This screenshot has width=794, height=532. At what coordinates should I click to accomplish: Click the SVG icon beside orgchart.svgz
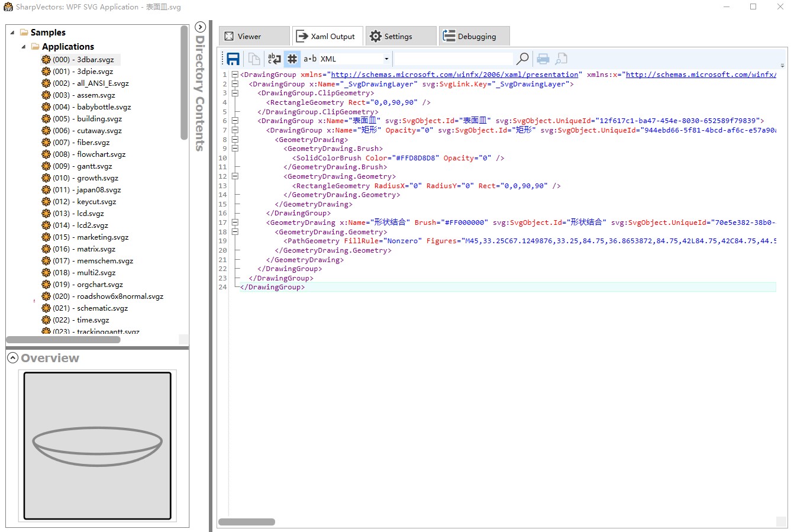pyautogui.click(x=46, y=284)
